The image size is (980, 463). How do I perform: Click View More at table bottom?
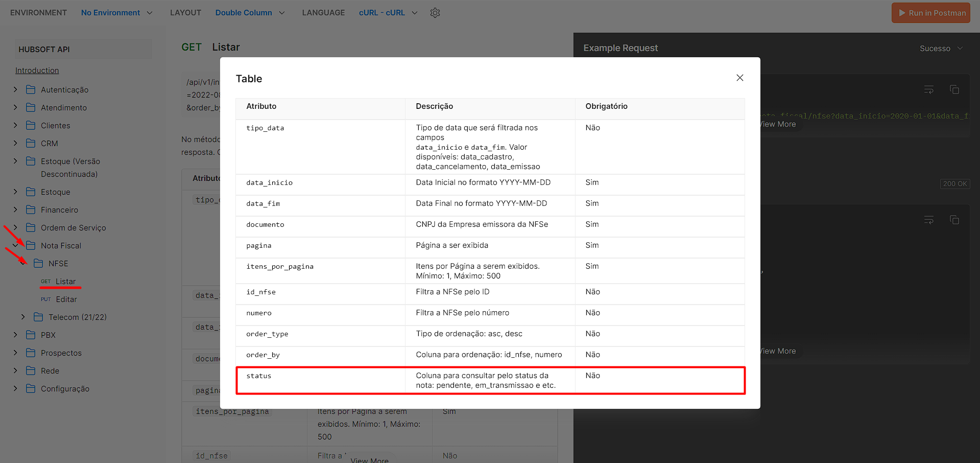pos(369,460)
